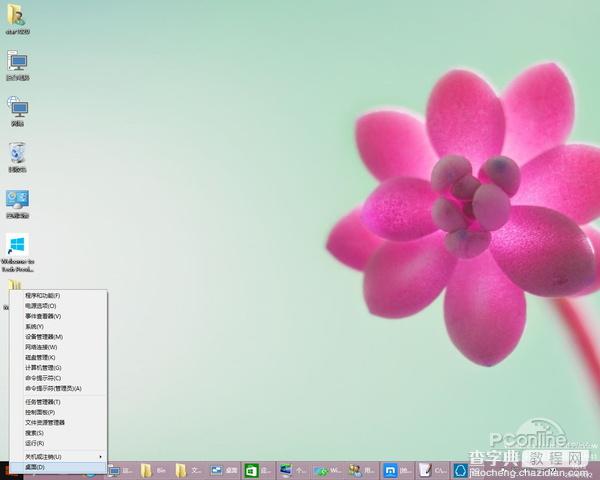Open the user folder desktop icon

point(17,20)
